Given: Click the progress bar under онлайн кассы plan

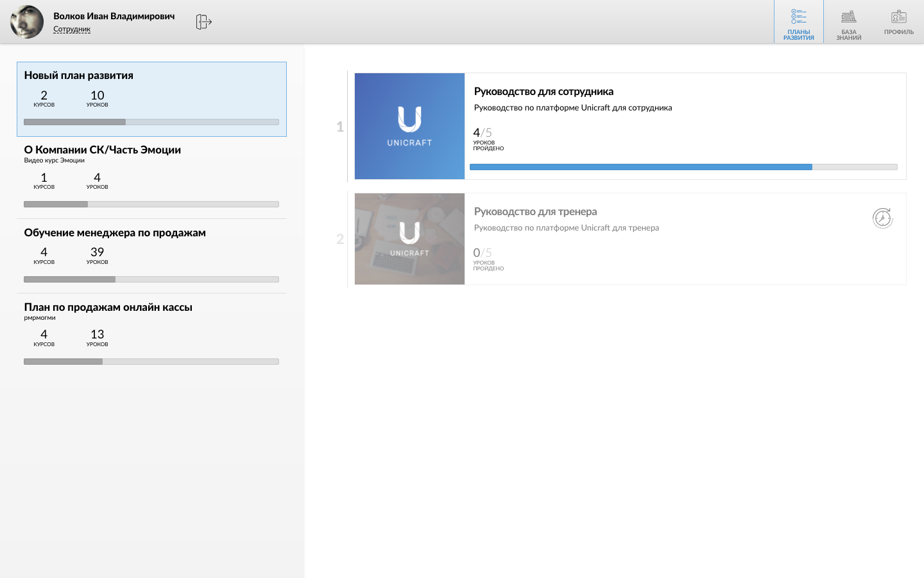Looking at the screenshot, I should 151,362.
